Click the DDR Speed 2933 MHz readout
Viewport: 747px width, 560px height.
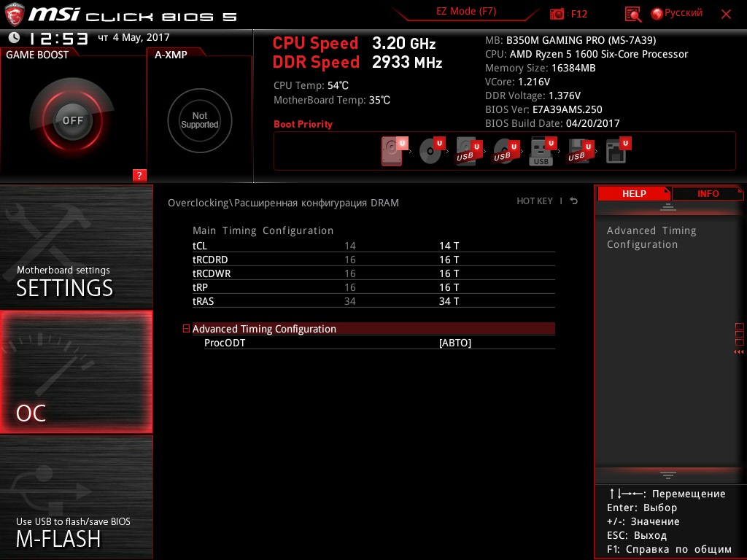[x=357, y=63]
